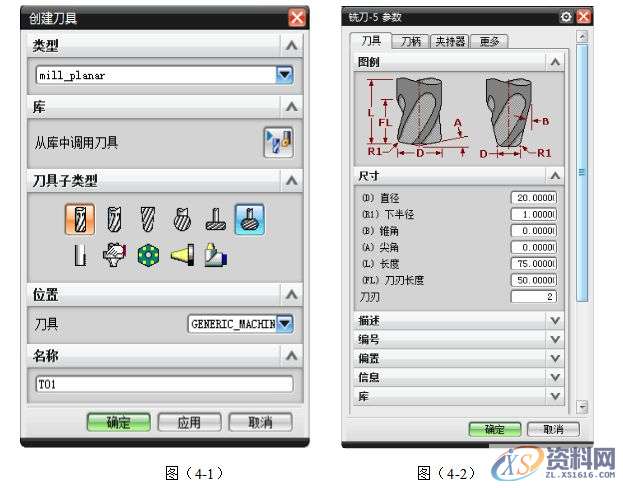This screenshot has width=623, height=488.
Task: Select the chamfer mill subtype icon
Action: click(x=114, y=219)
